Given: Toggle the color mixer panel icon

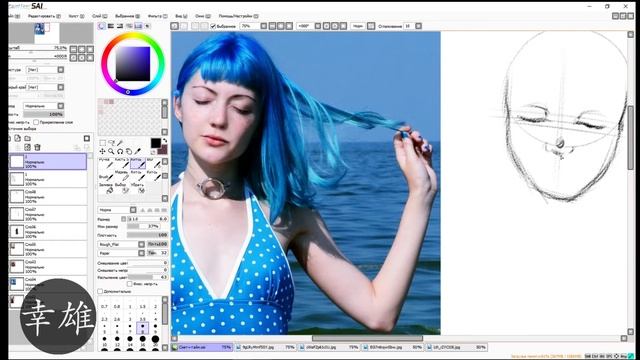Looking at the screenshot, I should click(x=129, y=26).
